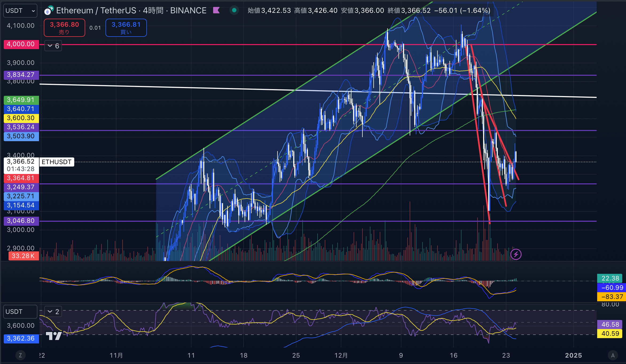The width and height of the screenshot is (626, 364).
Task: Click the lightning bolt event icon
Action: (516, 254)
